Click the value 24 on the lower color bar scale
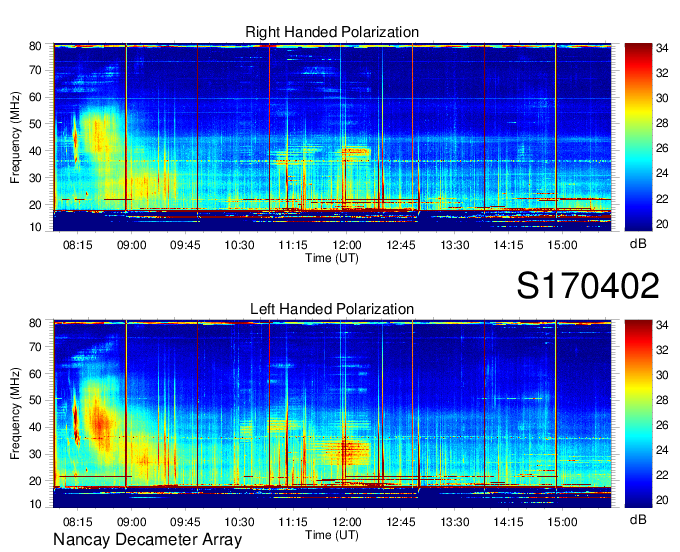Screen dimensions: 680x552 (662, 450)
